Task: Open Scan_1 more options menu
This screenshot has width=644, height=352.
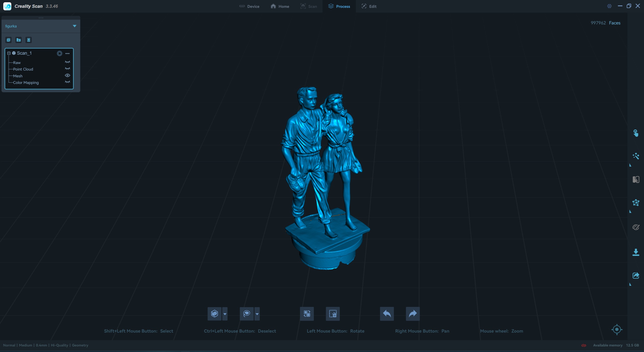Action: tap(67, 53)
